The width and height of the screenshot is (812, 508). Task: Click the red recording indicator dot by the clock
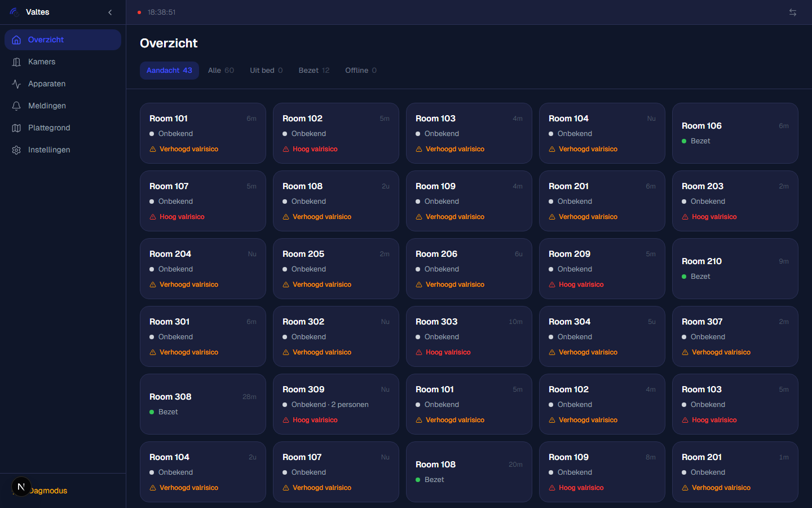click(x=139, y=12)
